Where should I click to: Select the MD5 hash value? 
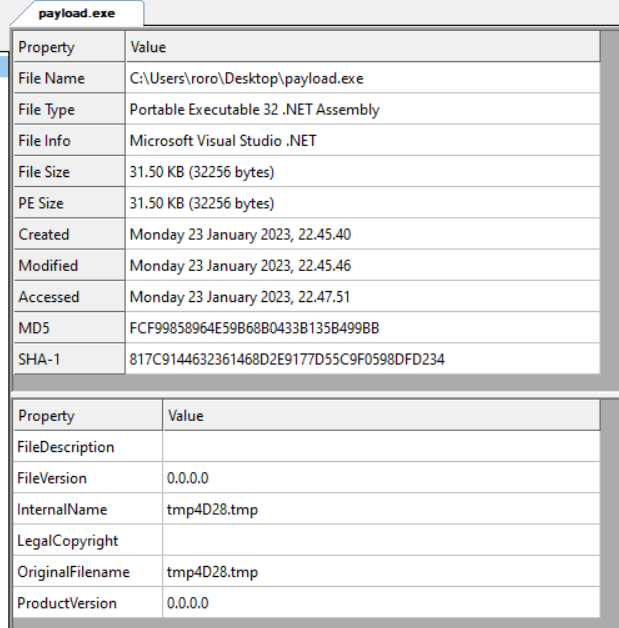pyautogui.click(x=254, y=328)
